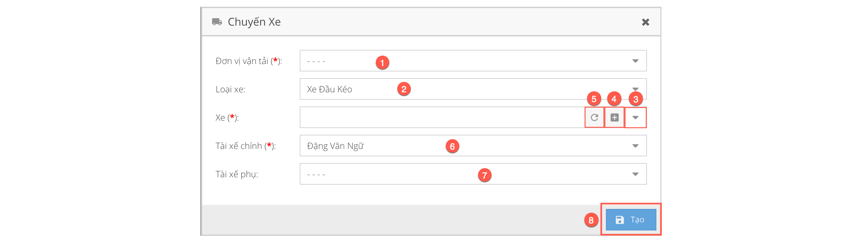Click the red badge numbered 1

[382, 62]
